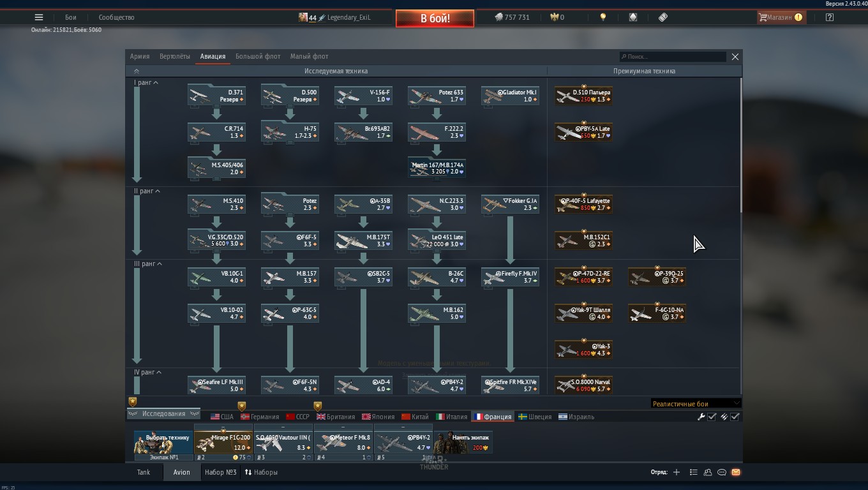Click the search field Поиск
The height and width of the screenshot is (490, 868).
[673, 57]
